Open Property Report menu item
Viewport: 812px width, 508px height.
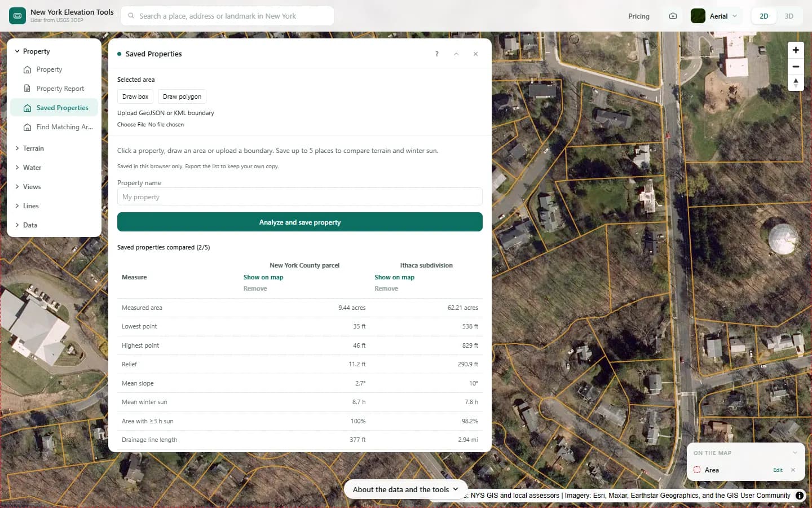54,89
